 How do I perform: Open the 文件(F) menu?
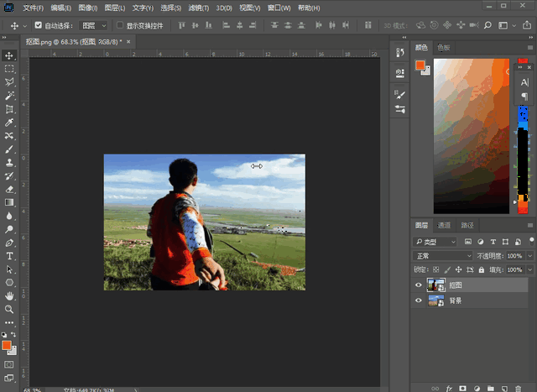[33, 8]
